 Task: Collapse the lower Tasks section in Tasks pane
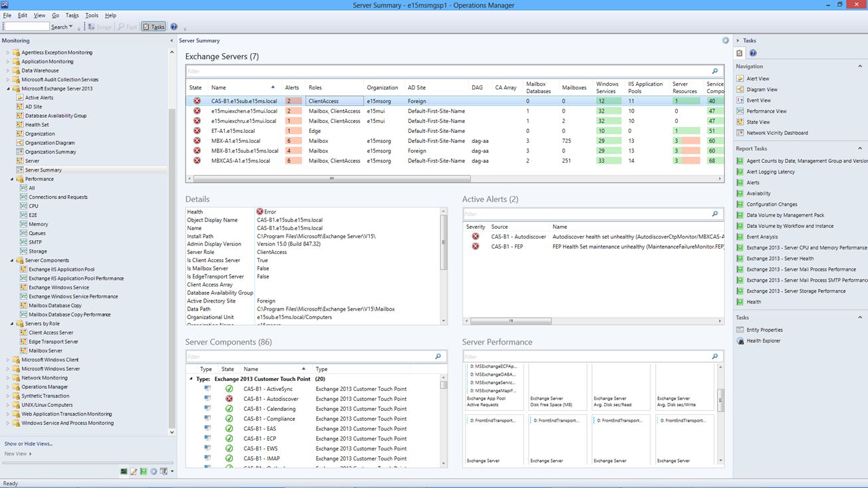click(x=861, y=318)
